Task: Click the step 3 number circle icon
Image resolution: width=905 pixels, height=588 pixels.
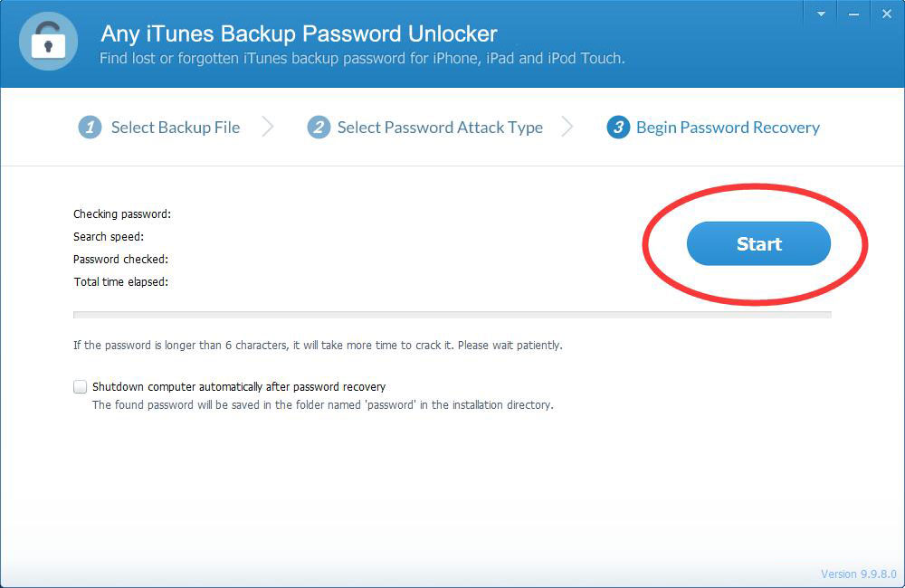Action: coord(618,128)
